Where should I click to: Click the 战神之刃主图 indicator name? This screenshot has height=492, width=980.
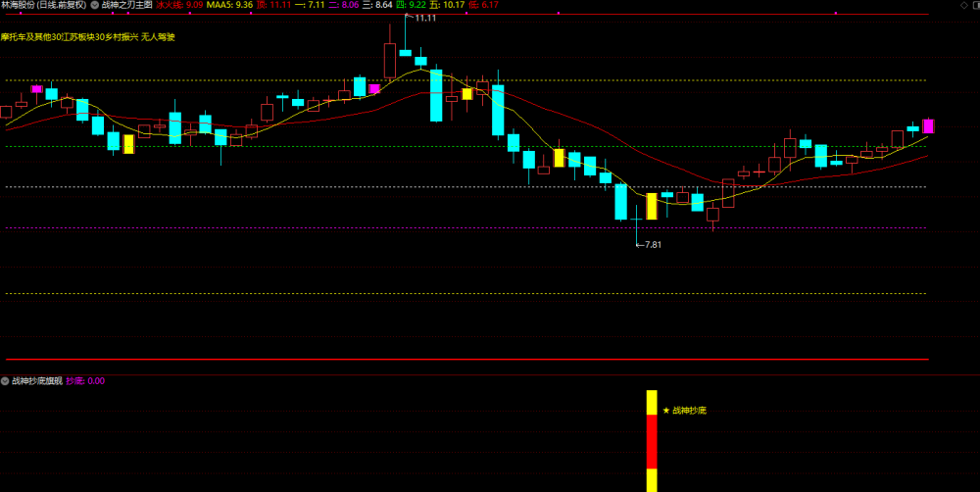(126, 4)
